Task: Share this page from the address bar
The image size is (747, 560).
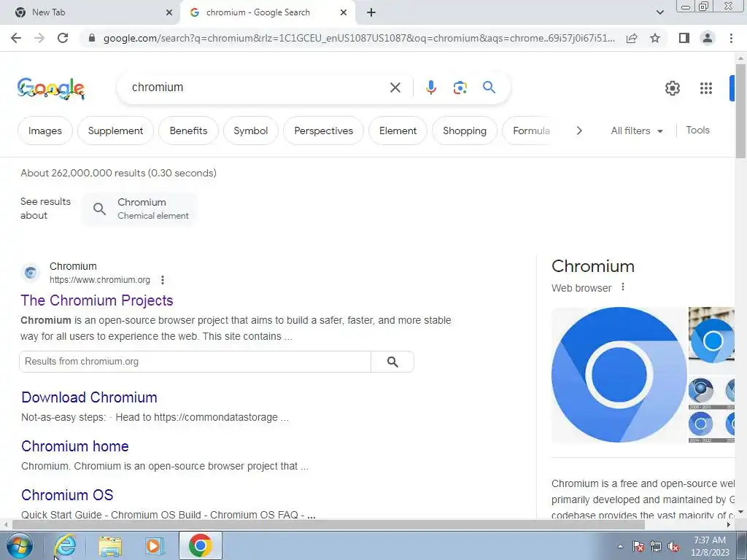Action: pyautogui.click(x=632, y=38)
